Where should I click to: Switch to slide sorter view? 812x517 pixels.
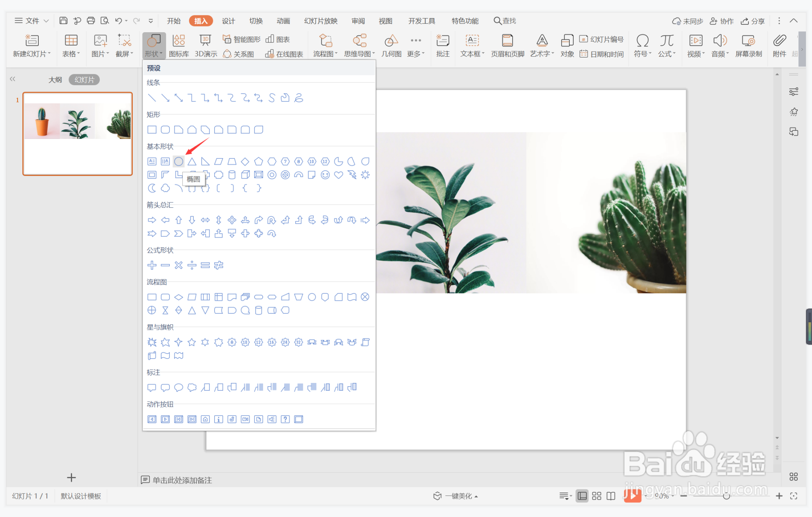597,496
